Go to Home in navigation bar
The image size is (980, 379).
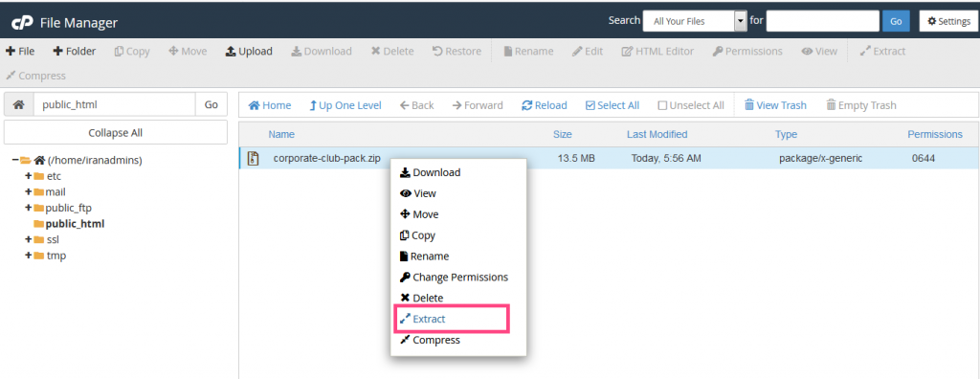(270, 105)
